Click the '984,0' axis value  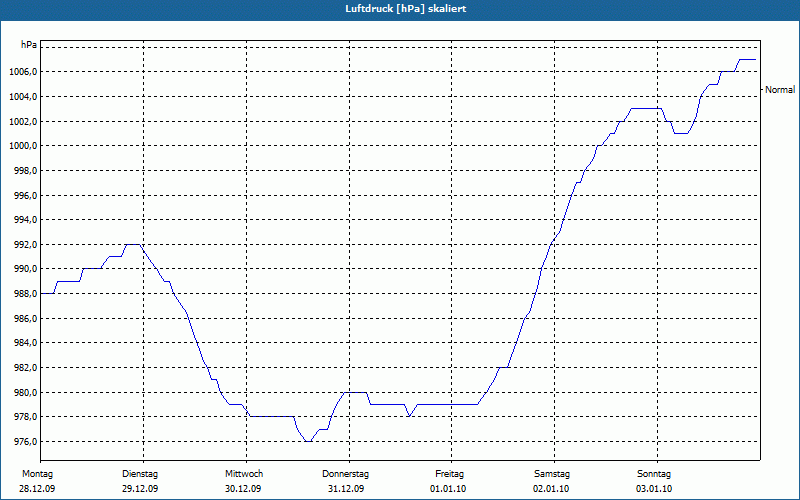click(x=25, y=343)
